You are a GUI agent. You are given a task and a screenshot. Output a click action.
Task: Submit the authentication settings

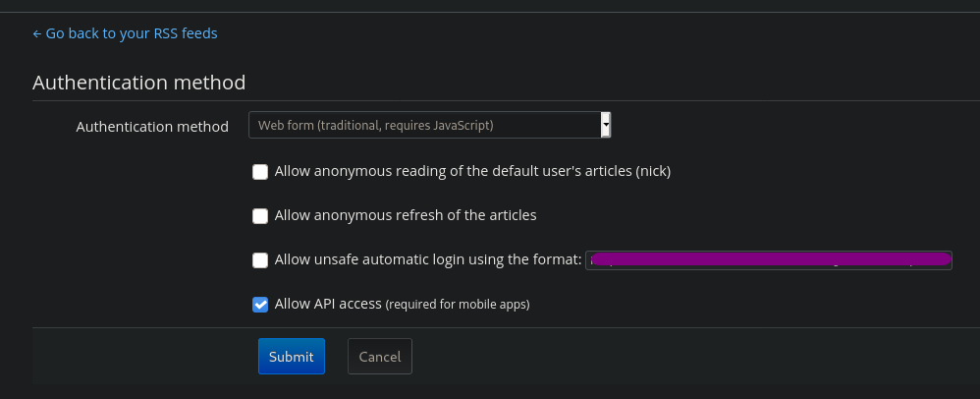coord(292,357)
